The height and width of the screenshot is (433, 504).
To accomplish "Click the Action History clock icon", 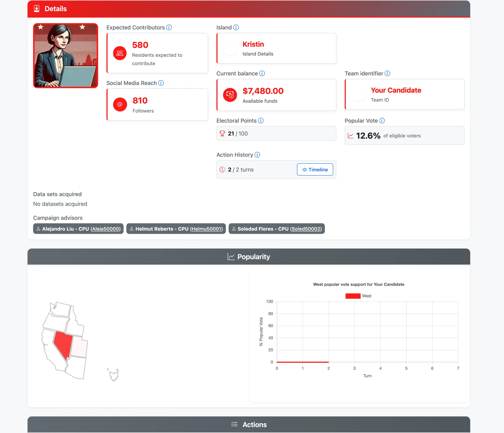I will 222,169.
